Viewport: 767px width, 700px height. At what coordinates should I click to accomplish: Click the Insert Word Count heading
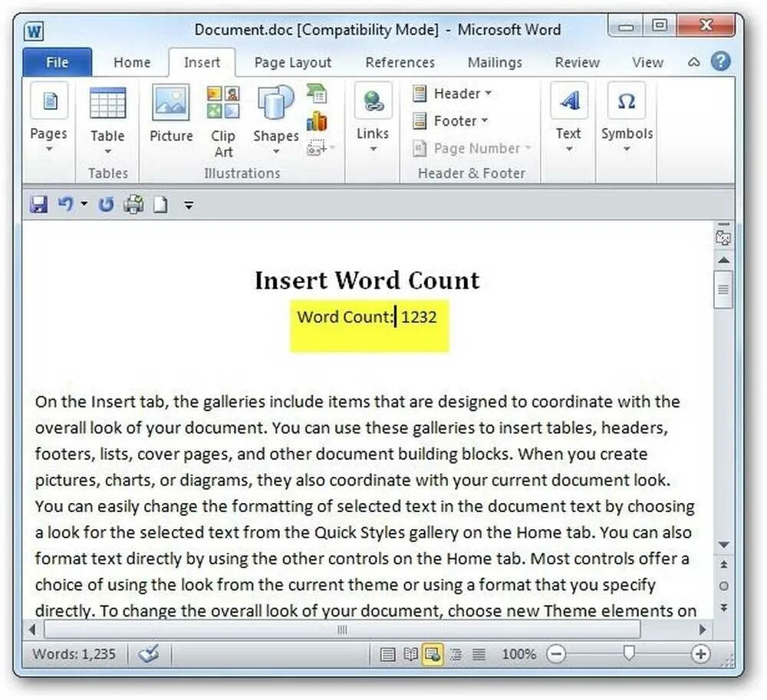(367, 280)
